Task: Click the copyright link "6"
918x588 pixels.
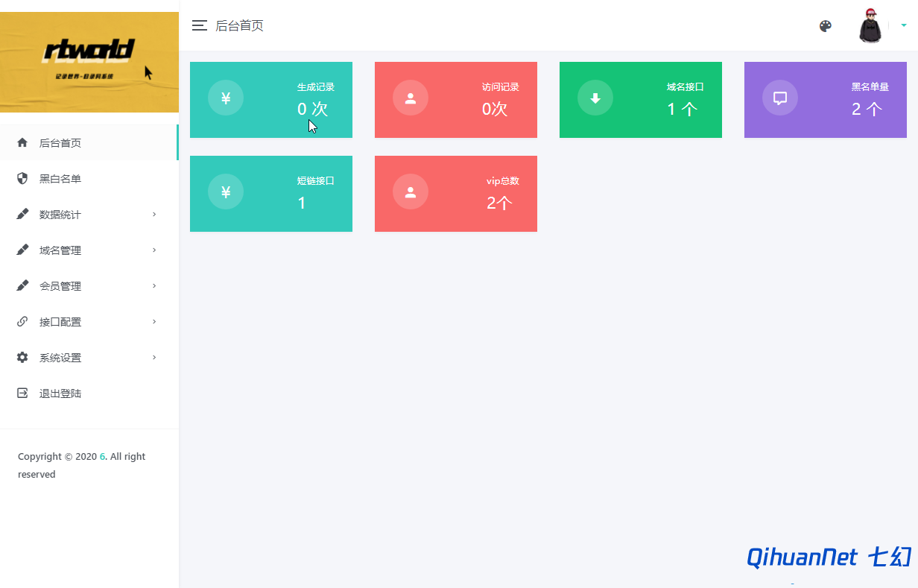Action: pos(102,456)
